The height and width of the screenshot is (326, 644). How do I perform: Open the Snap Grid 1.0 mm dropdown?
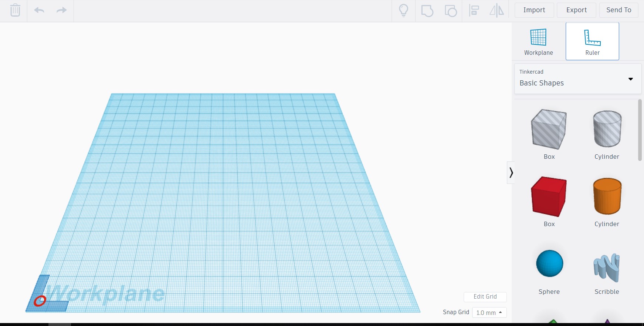click(489, 313)
